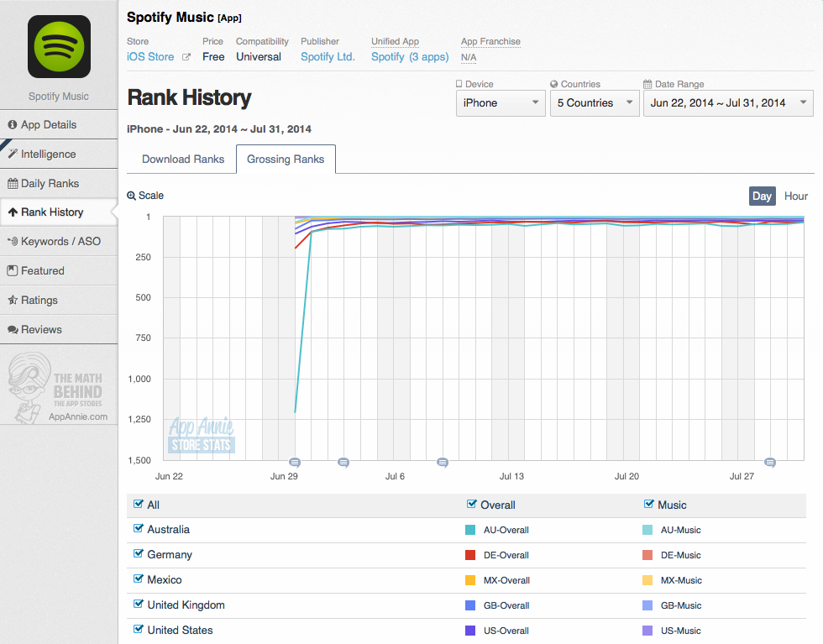Open the comment marker just after Jul 6

pos(443,463)
